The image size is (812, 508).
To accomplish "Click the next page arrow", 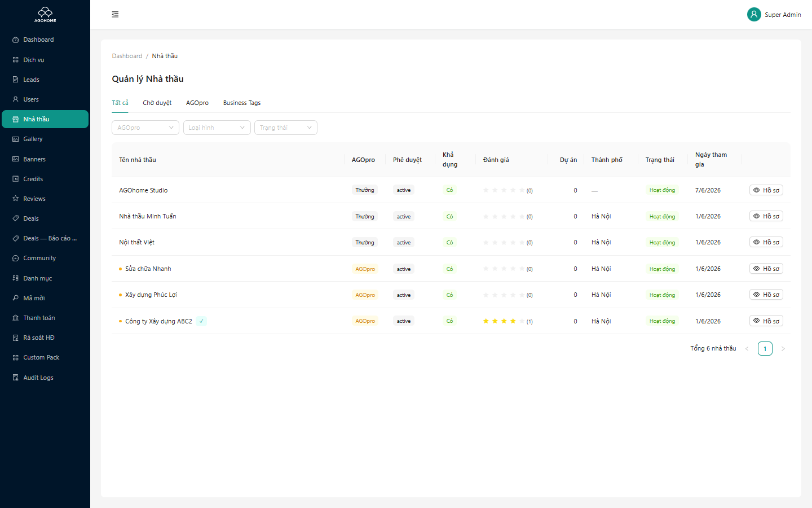I will pyautogui.click(x=783, y=349).
